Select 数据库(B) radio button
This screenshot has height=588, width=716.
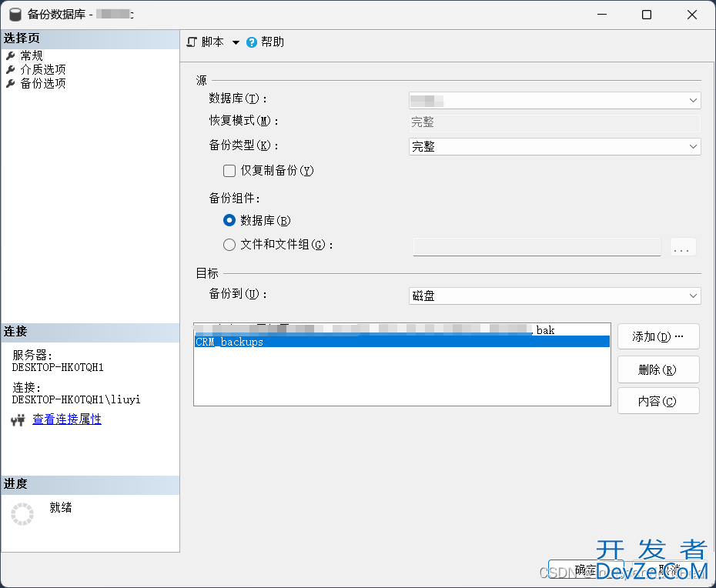[229, 220]
